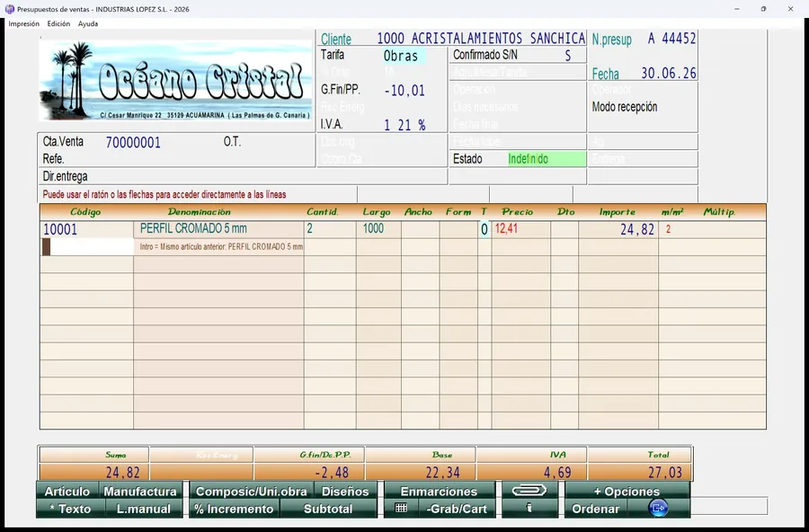The width and height of the screenshot is (809, 532).
Task: Click the Base total 22,34
Action: (x=442, y=472)
